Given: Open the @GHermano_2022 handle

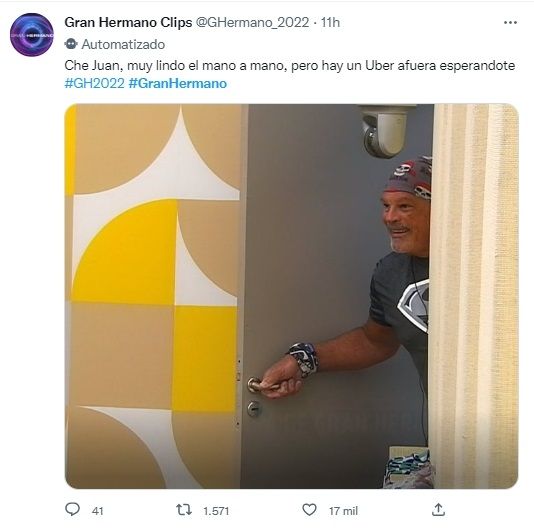Looking at the screenshot, I should 252,22.
